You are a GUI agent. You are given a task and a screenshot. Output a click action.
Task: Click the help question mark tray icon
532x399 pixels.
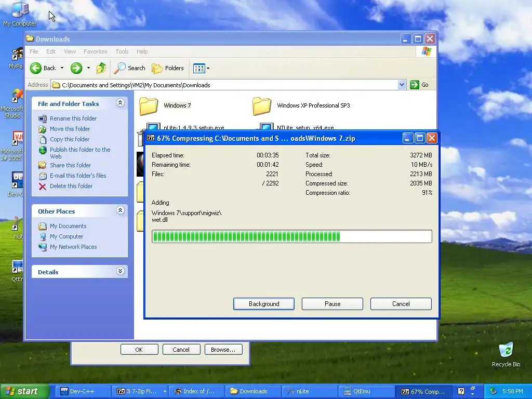pyautogui.click(x=461, y=391)
